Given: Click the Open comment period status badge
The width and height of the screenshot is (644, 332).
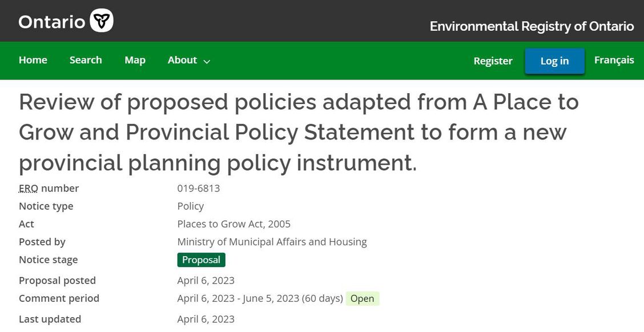Looking at the screenshot, I should 362,299.
